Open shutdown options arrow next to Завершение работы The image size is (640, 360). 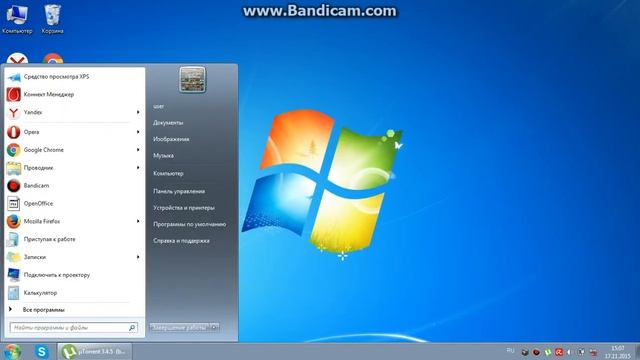pyautogui.click(x=214, y=327)
